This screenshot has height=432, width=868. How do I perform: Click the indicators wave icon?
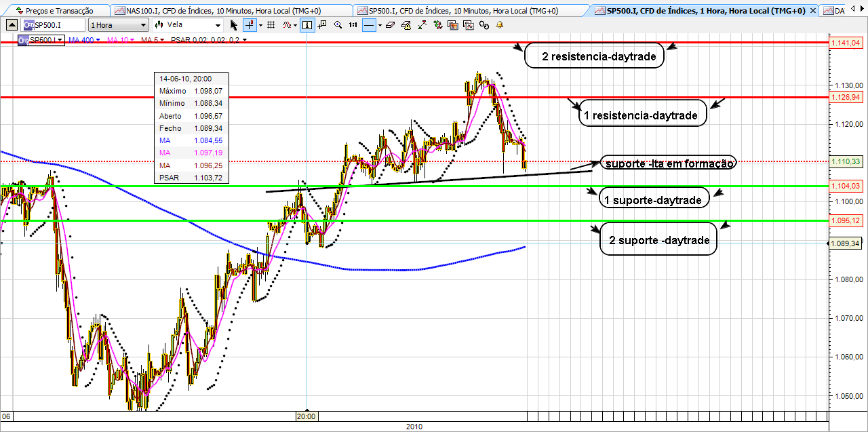point(287,24)
